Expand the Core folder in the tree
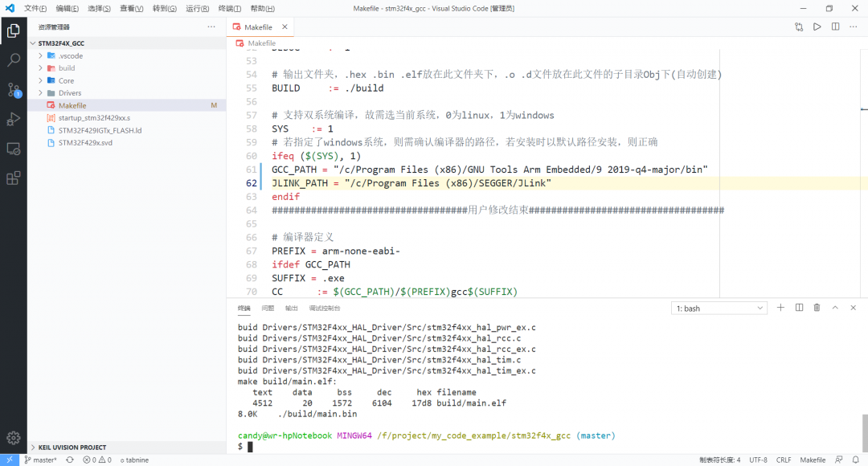 pyautogui.click(x=66, y=80)
